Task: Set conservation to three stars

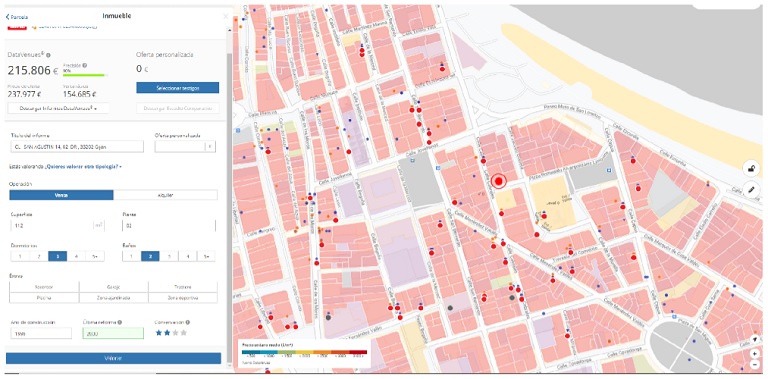Action: [175, 332]
